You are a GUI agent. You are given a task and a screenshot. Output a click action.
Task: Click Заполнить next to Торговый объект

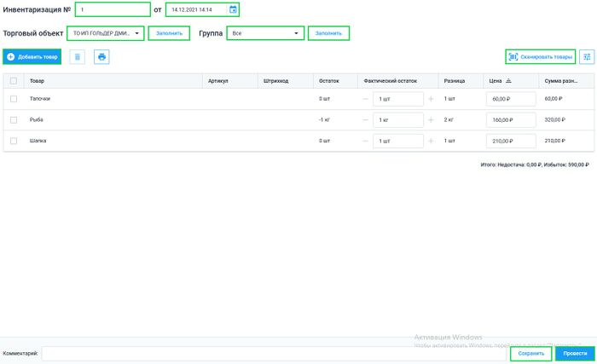pyautogui.click(x=169, y=33)
